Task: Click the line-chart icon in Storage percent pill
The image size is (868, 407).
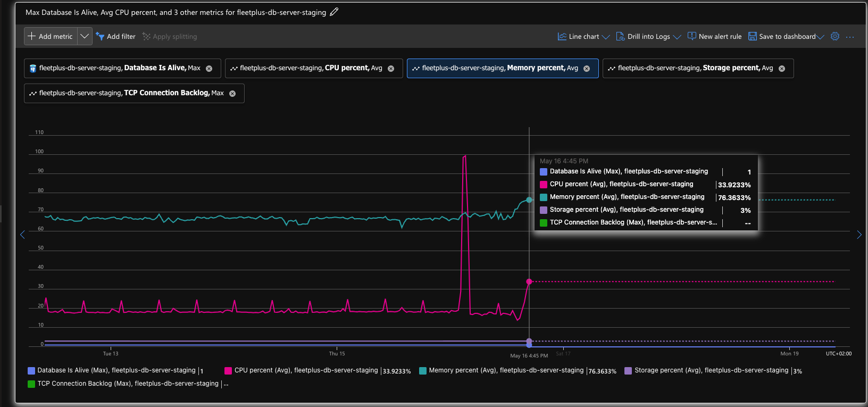Action: coord(612,69)
